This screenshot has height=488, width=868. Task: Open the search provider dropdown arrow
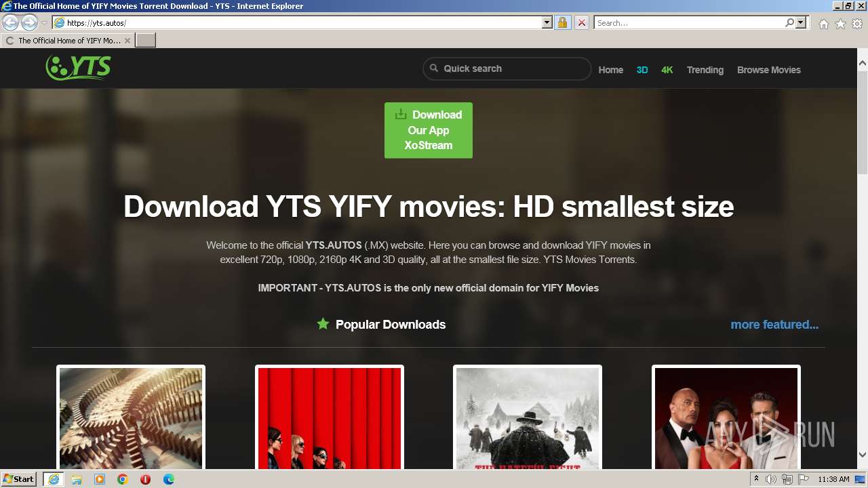point(801,23)
